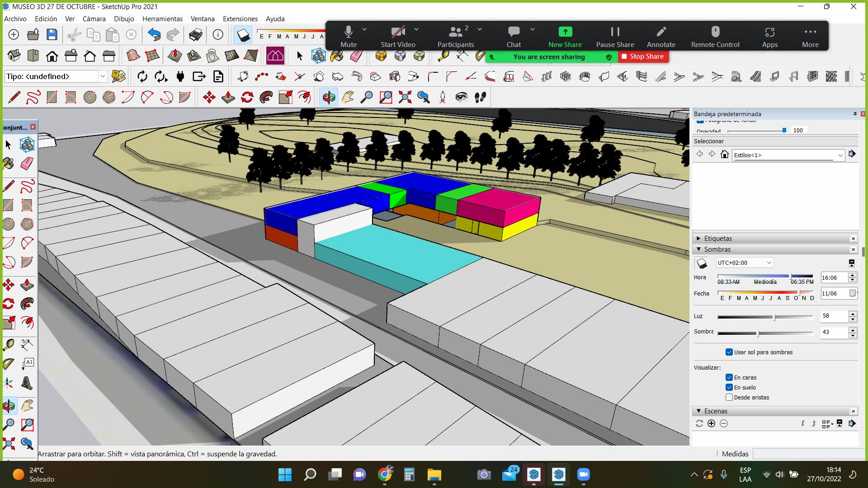Click the Stop Share button
The width and height of the screenshot is (868, 488).
643,56
